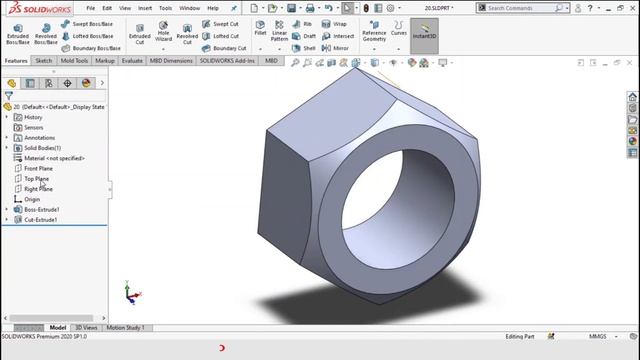Switch to the Evaluate tab
This screenshot has width=640, height=360.
pos(132,61)
